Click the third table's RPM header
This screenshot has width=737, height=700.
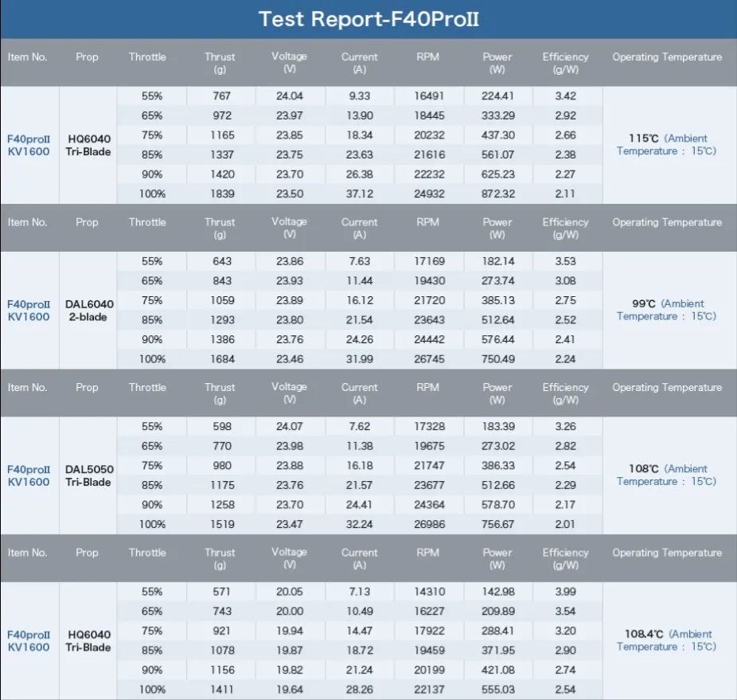pos(427,387)
